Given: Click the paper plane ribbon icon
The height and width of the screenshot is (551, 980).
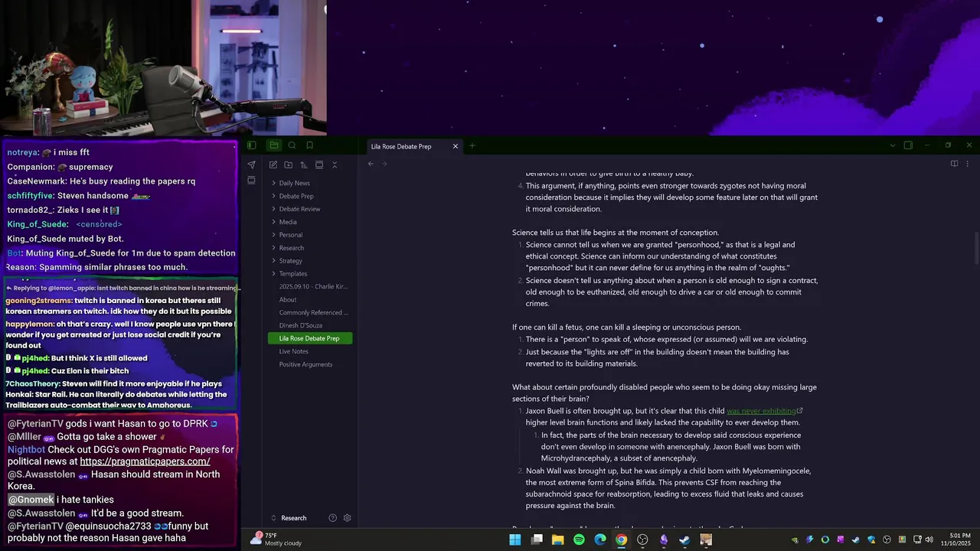Looking at the screenshot, I should pyautogui.click(x=251, y=165).
